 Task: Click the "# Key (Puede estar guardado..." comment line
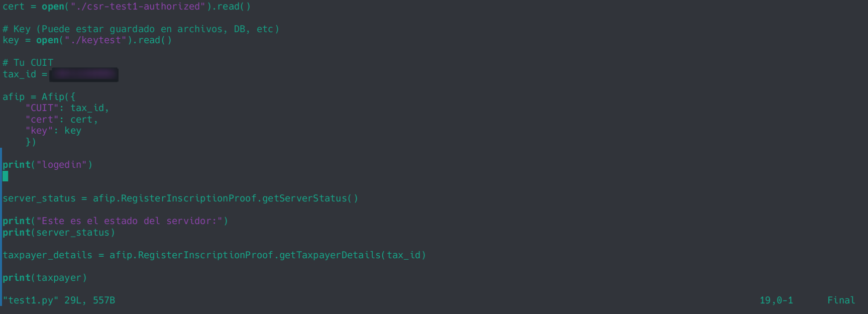point(141,29)
